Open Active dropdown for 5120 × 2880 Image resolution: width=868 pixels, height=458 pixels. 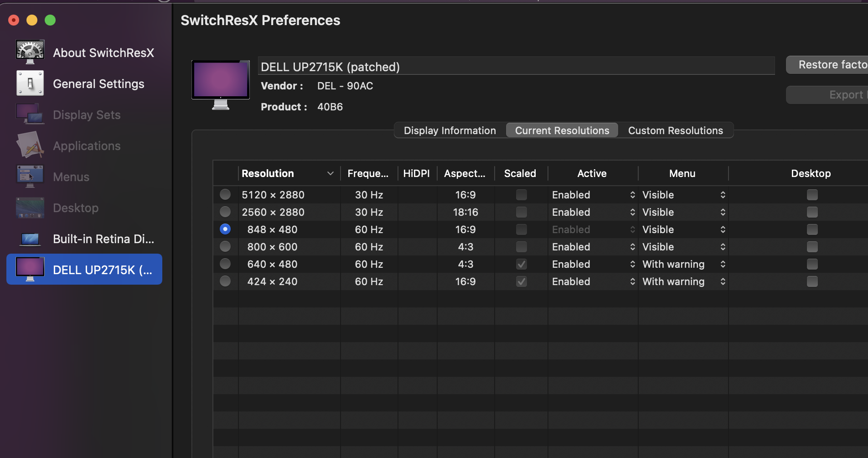pyautogui.click(x=593, y=195)
